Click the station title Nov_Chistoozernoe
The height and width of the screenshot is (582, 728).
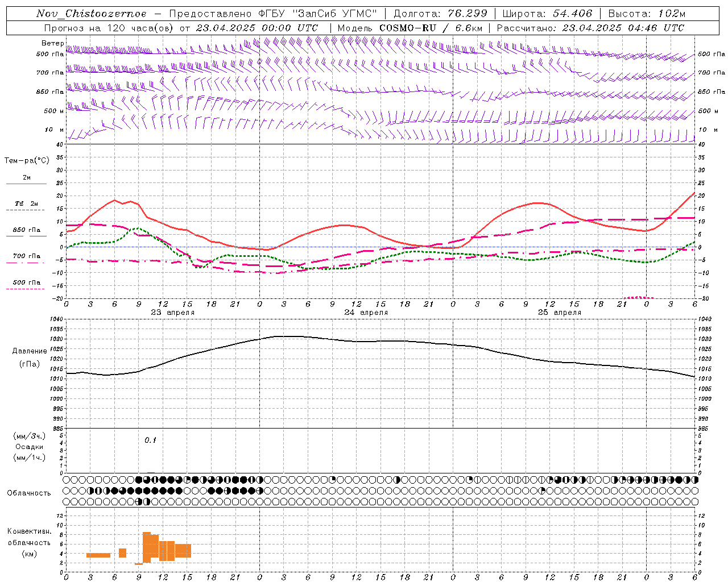92,14
